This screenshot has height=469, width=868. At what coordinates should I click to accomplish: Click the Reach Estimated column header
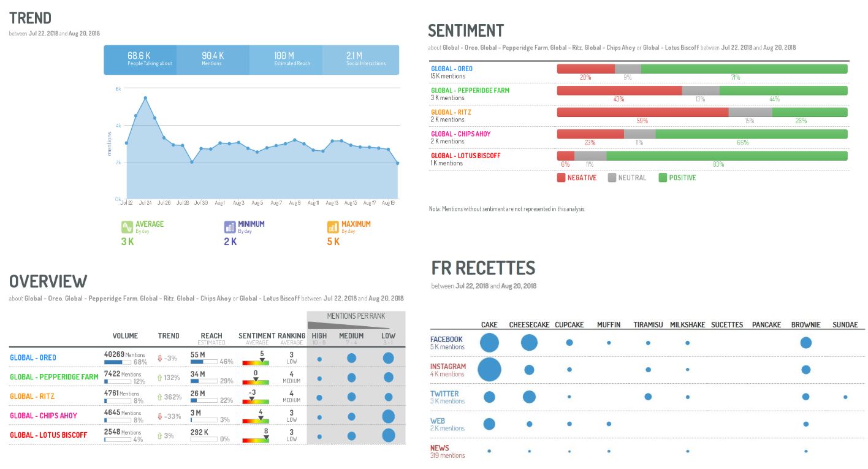click(211, 338)
